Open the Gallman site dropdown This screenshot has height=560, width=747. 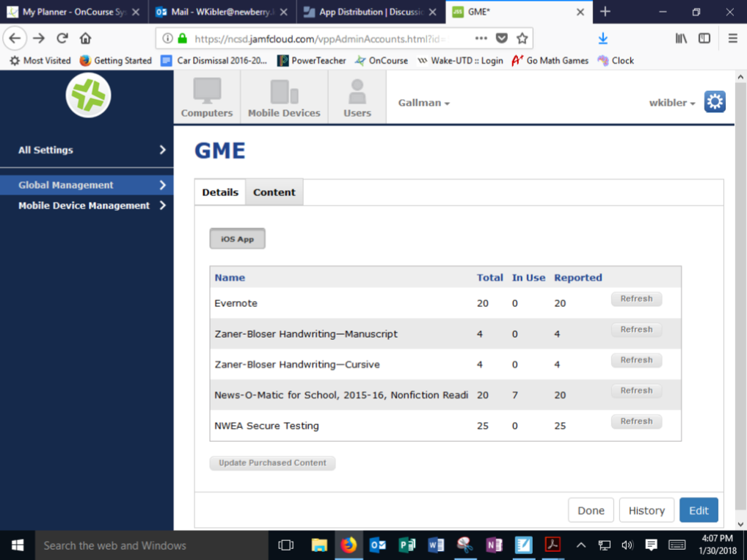click(x=424, y=103)
